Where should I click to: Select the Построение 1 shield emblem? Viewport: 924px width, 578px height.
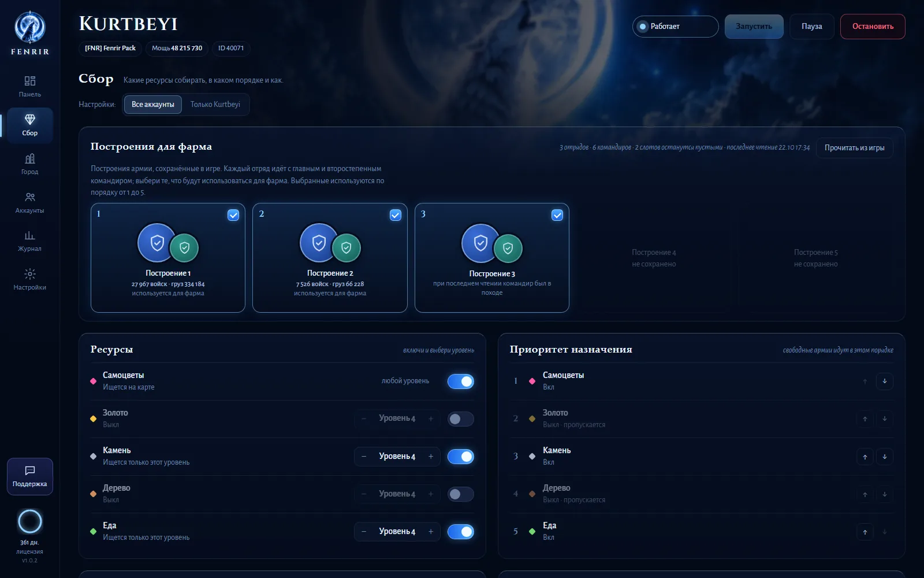(x=157, y=243)
